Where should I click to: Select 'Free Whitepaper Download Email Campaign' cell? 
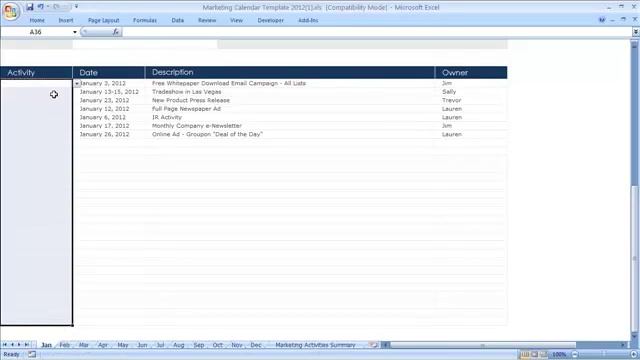[290, 83]
